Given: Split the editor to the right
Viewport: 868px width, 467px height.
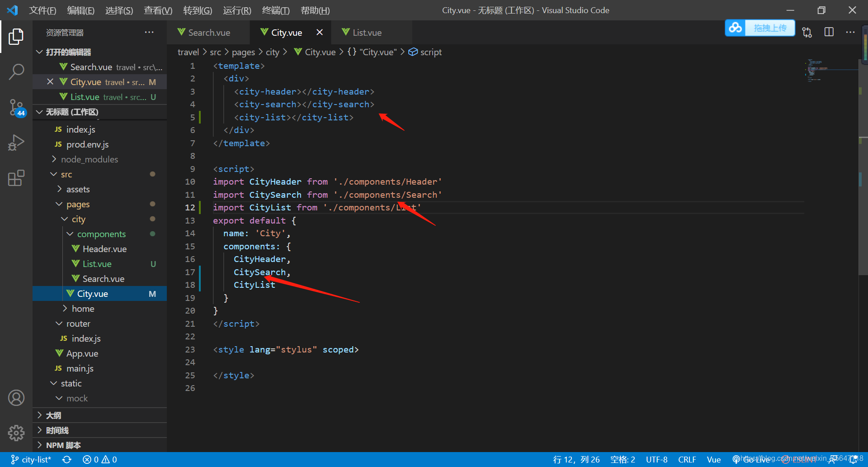Looking at the screenshot, I should [829, 32].
